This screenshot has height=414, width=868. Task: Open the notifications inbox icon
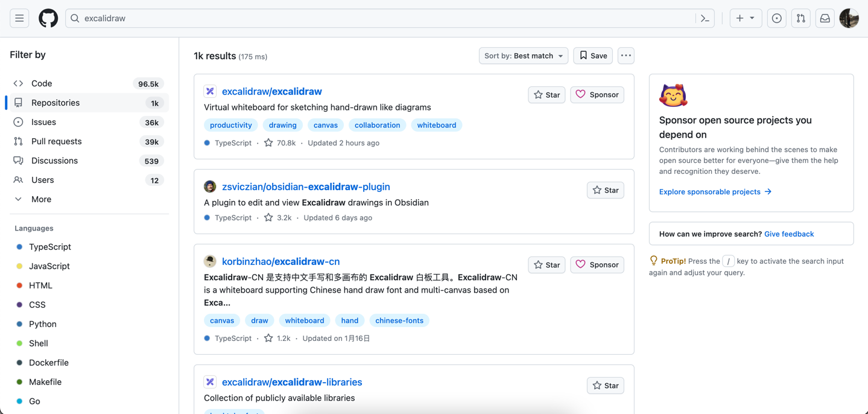825,18
